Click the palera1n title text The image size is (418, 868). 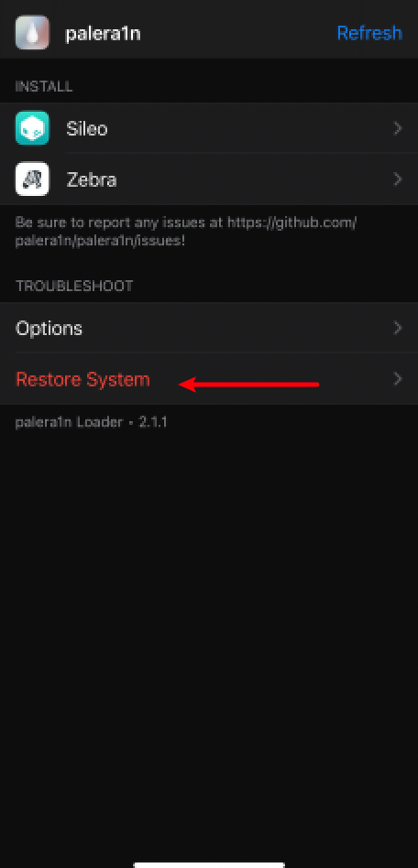(103, 34)
